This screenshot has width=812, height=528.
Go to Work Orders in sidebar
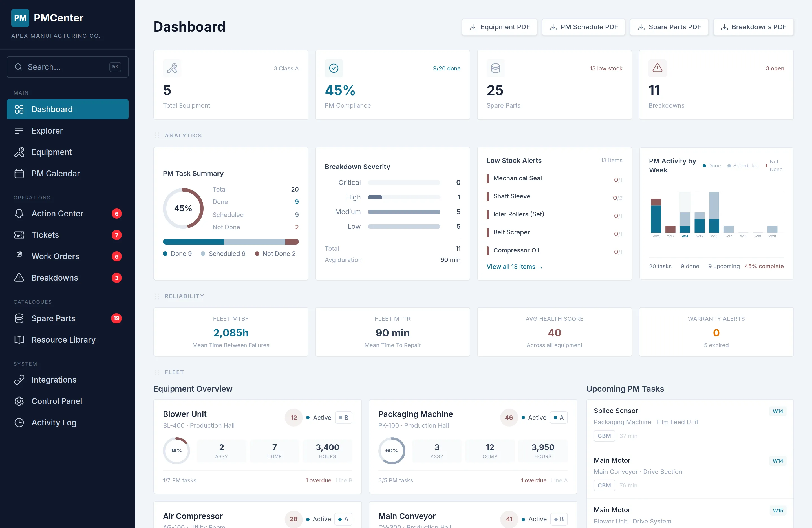[x=55, y=256]
